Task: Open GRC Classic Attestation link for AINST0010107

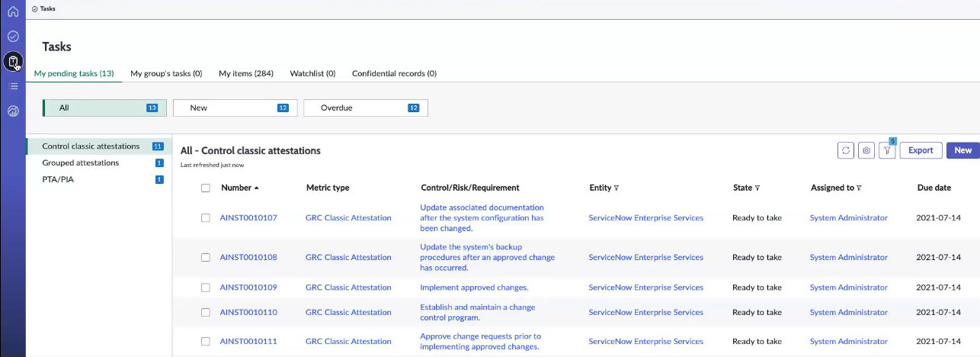Action: (x=348, y=217)
